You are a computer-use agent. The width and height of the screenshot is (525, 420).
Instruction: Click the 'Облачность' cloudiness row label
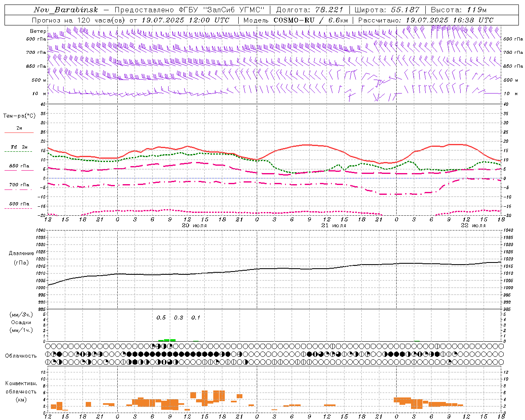(x=21, y=356)
